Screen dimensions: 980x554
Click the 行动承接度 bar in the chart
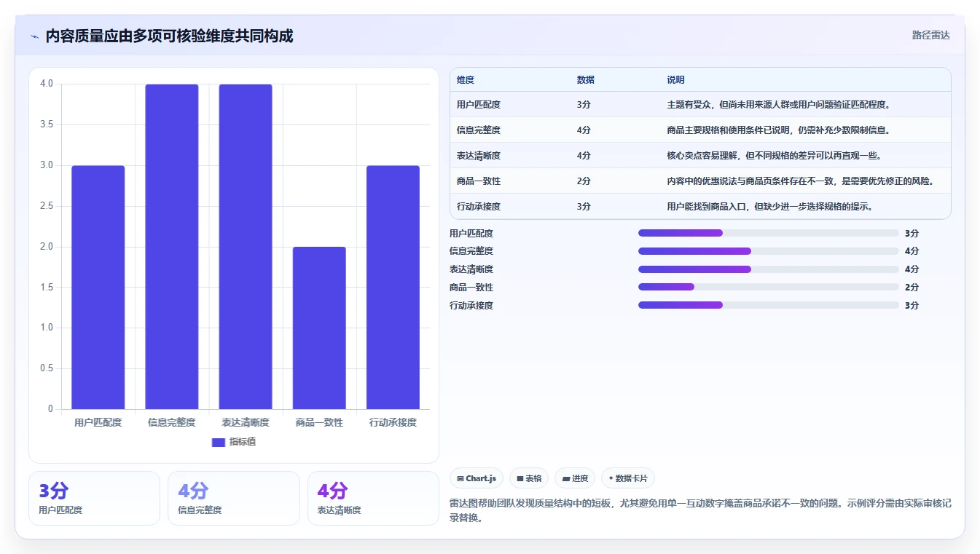click(393, 288)
